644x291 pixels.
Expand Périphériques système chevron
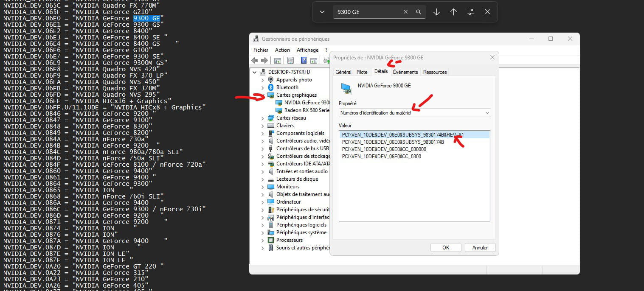[x=263, y=232]
